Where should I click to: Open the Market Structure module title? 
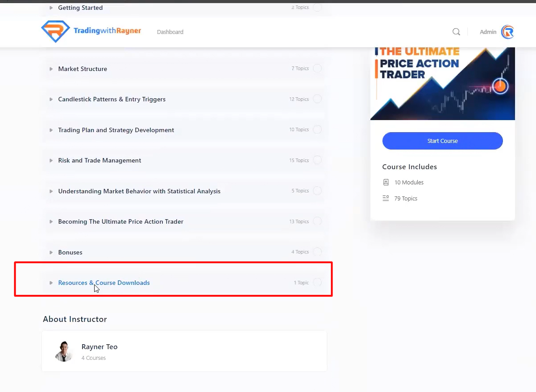[83, 69]
